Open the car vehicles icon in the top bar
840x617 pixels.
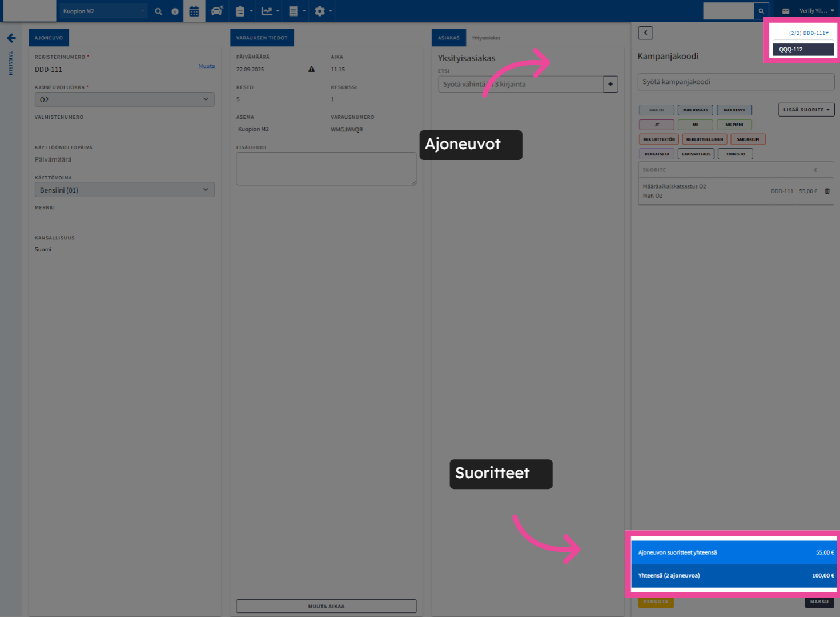pyautogui.click(x=217, y=11)
